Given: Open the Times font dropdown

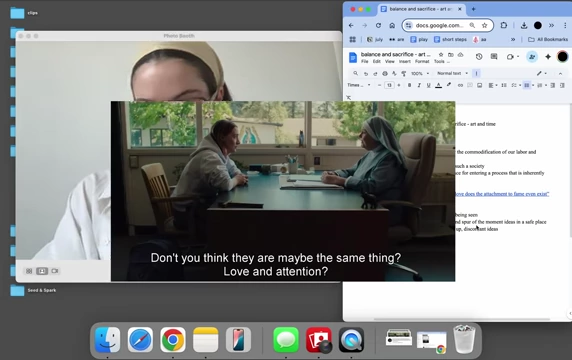Looking at the screenshot, I should [x=359, y=85].
